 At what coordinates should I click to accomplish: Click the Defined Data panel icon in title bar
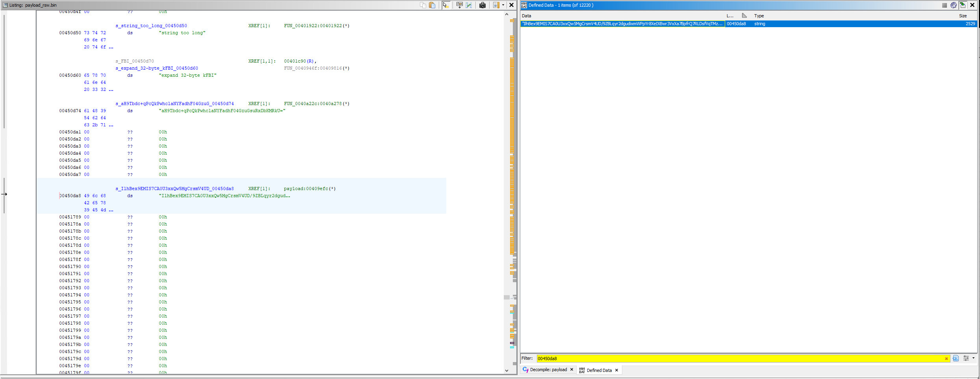(x=524, y=5)
